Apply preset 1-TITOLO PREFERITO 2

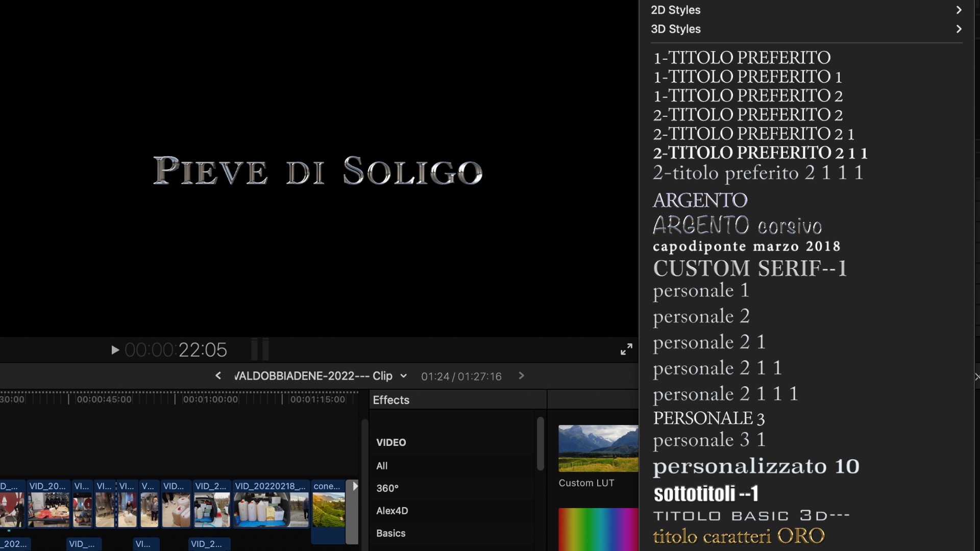[748, 95]
